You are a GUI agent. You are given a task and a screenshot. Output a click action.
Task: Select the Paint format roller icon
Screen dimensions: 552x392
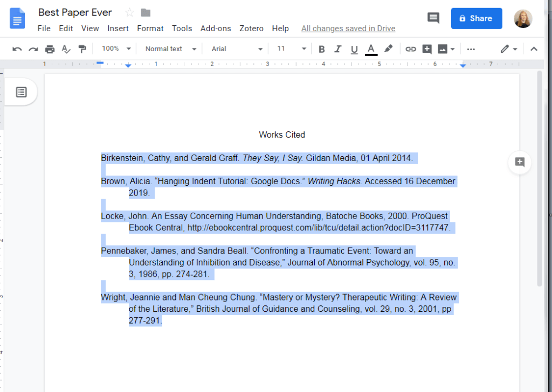point(82,49)
